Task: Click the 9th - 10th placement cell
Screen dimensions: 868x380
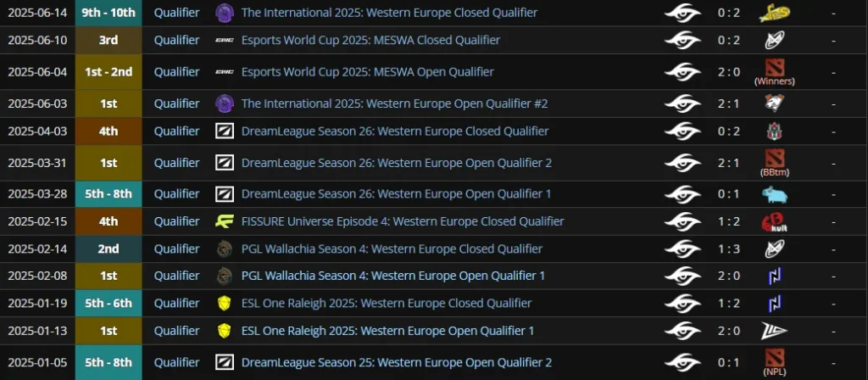Action: coord(108,13)
